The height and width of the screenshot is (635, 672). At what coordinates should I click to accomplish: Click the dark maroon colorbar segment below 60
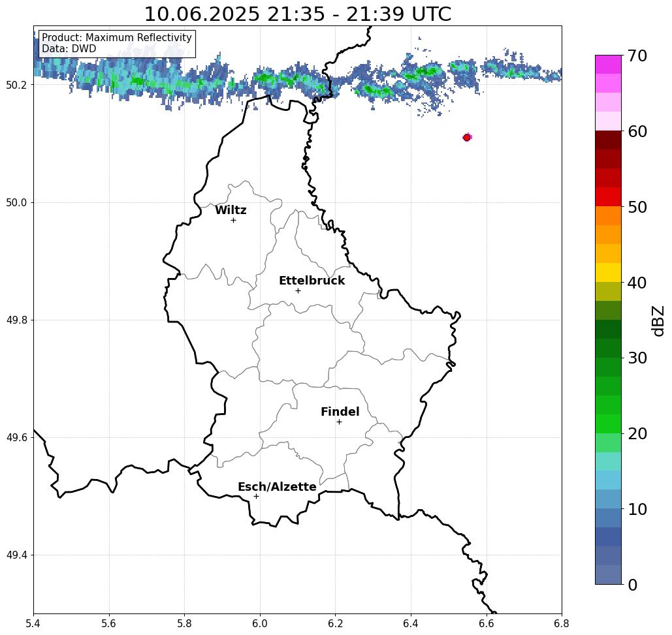pyautogui.click(x=608, y=140)
